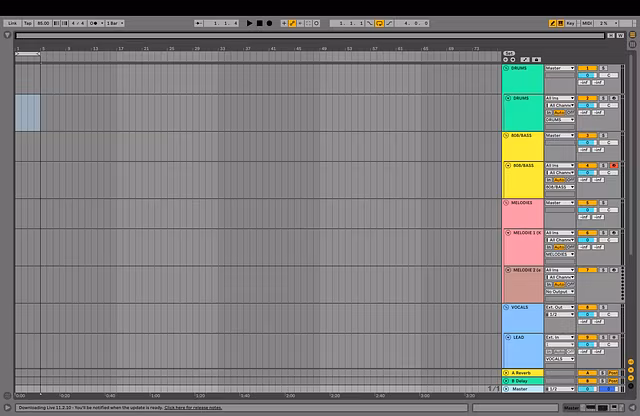This screenshot has height=416, width=640.
Task: Toggle the Arrangement Loop switch
Action: coord(380,23)
